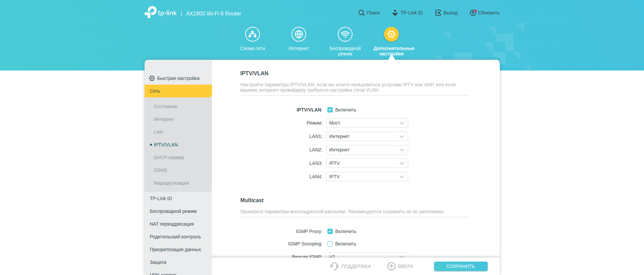
Task: Select the Advanced settings gear icon
Action: 391,34
